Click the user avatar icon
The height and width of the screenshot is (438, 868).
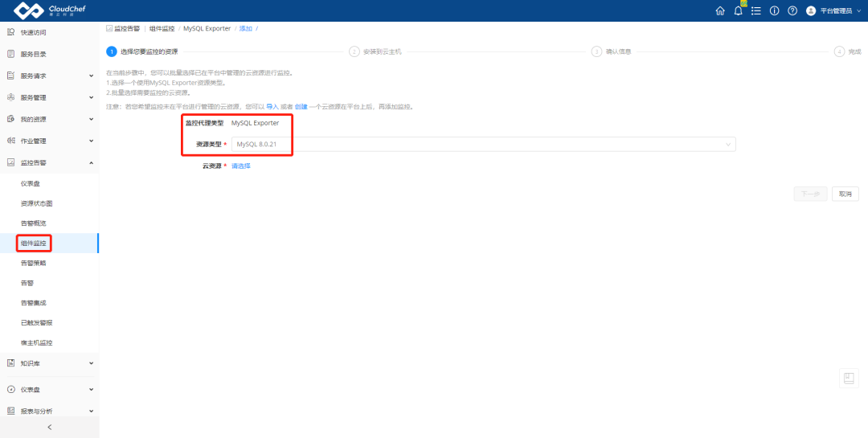(811, 10)
